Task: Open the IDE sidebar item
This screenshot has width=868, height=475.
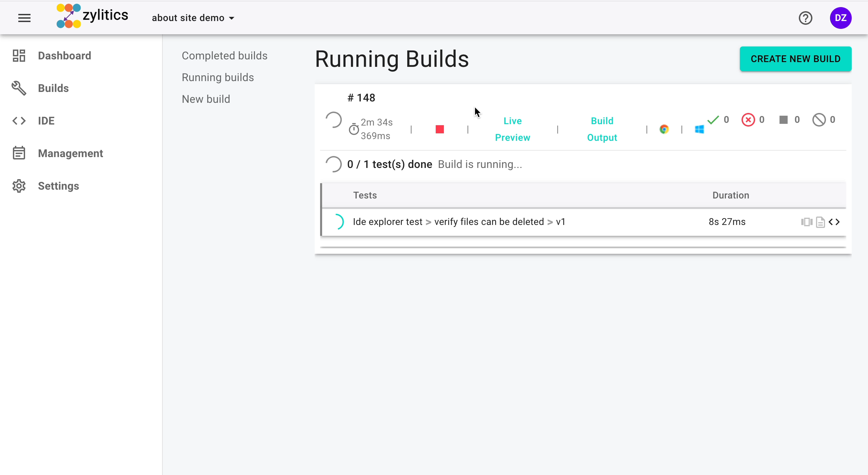Action: point(46,121)
